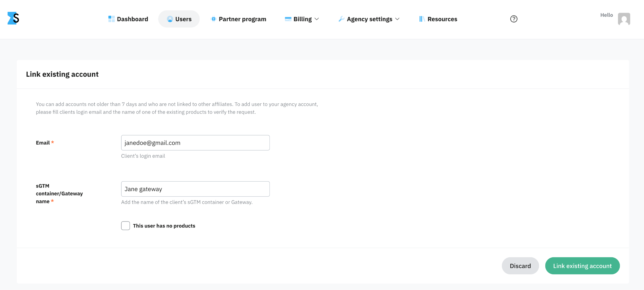Screen dimensions: 644x290
Task: Focus the Email input field
Action: pos(195,143)
